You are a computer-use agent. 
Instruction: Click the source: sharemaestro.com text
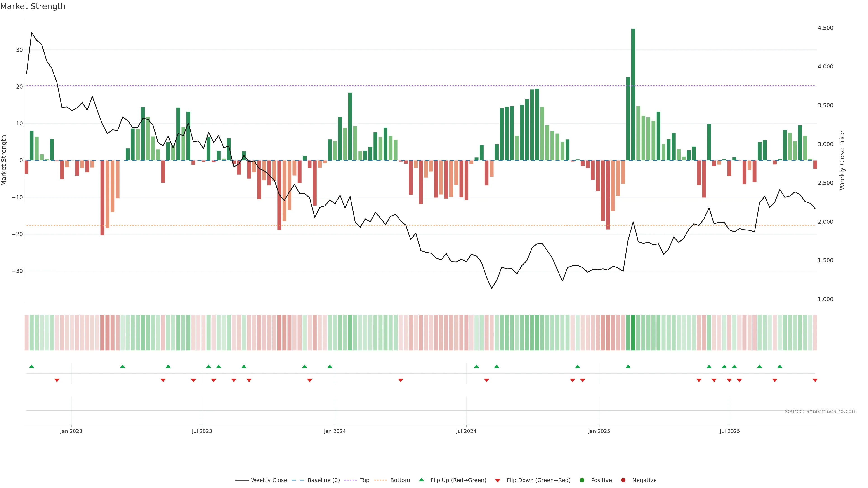[x=821, y=411]
